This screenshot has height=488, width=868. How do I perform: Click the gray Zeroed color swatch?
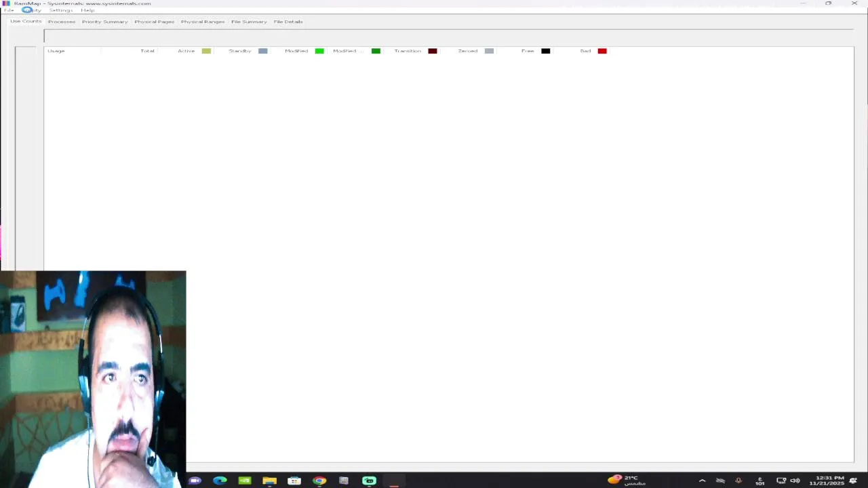pos(489,51)
